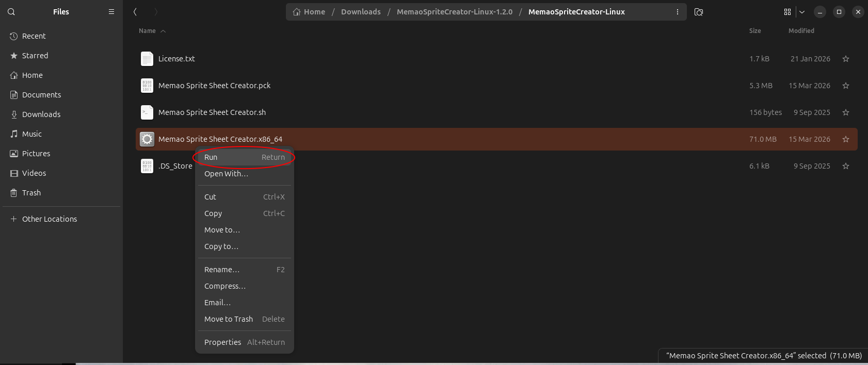Click the .DS_Store file icon
Image resolution: width=868 pixels, height=365 pixels.
(x=147, y=166)
